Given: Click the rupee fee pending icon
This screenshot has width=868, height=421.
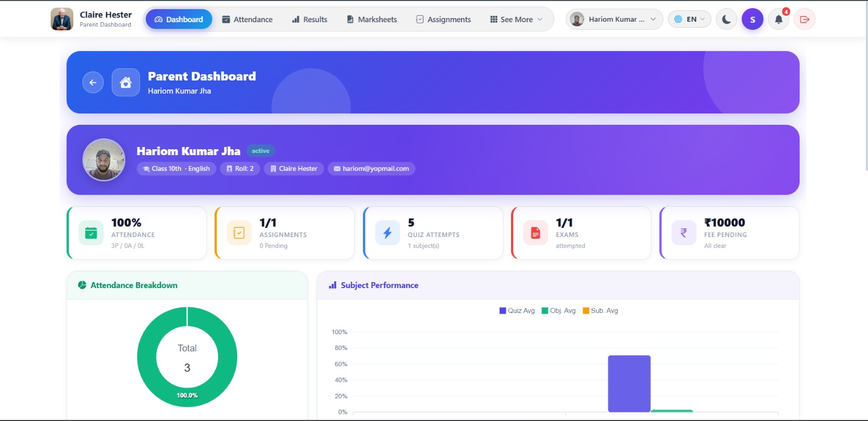Looking at the screenshot, I should (x=684, y=233).
